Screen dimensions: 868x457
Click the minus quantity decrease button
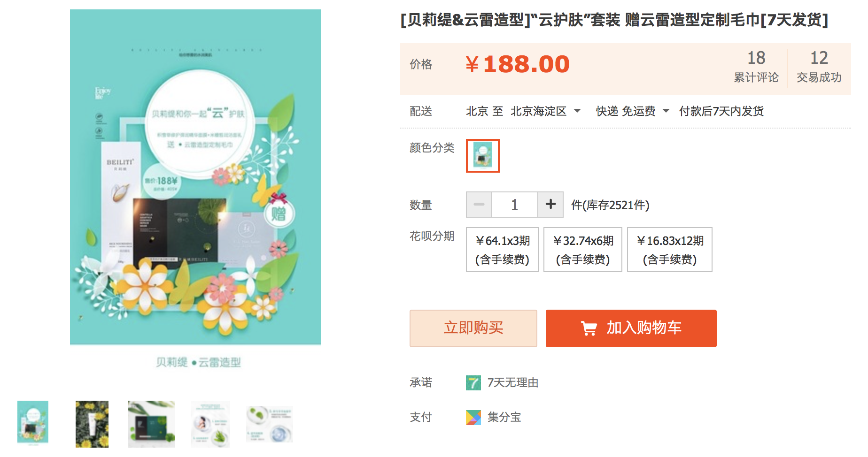point(479,205)
